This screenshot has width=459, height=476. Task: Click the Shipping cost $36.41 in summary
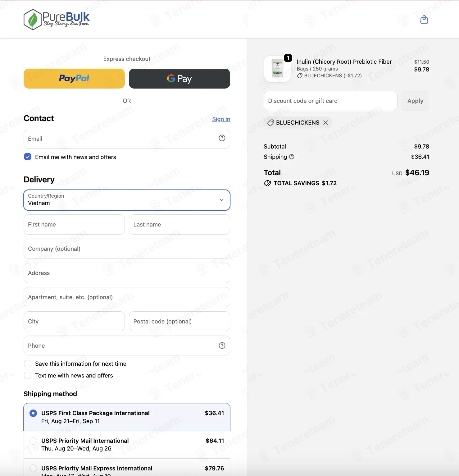pos(420,157)
